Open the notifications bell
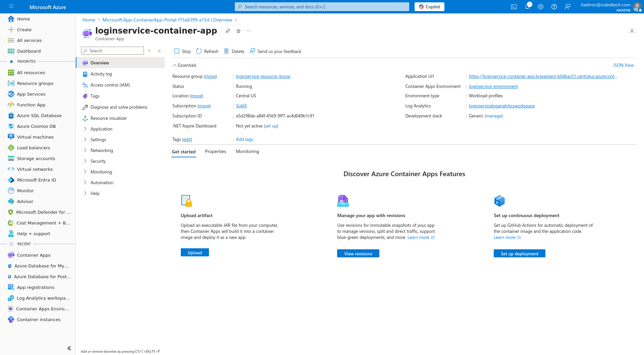The image size is (644, 355). [527, 7]
